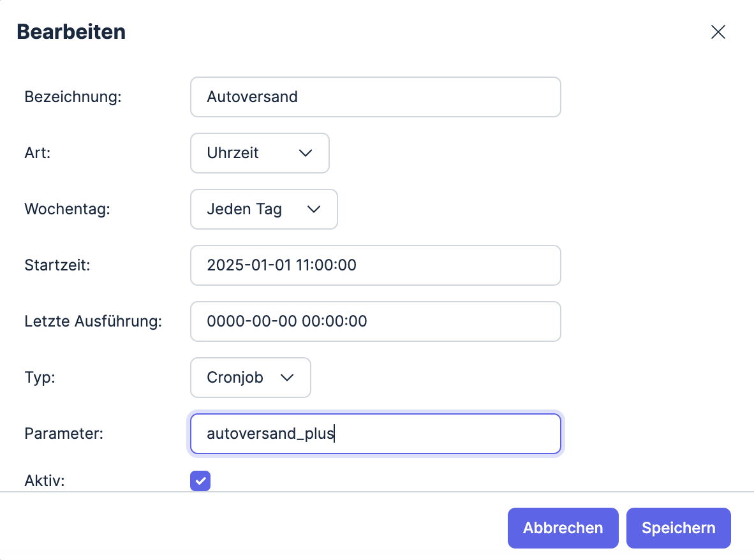Click the Art label text
The height and width of the screenshot is (560, 754).
tap(36, 153)
